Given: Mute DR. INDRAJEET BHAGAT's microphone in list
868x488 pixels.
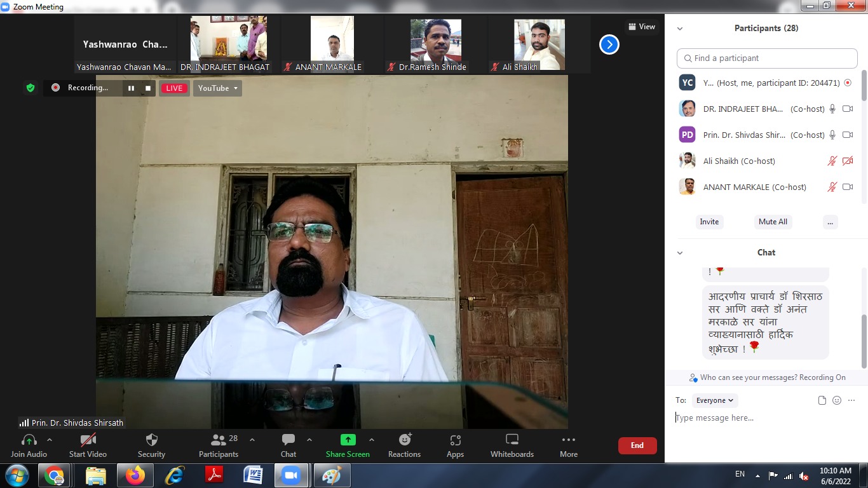Looking at the screenshot, I should pos(832,109).
